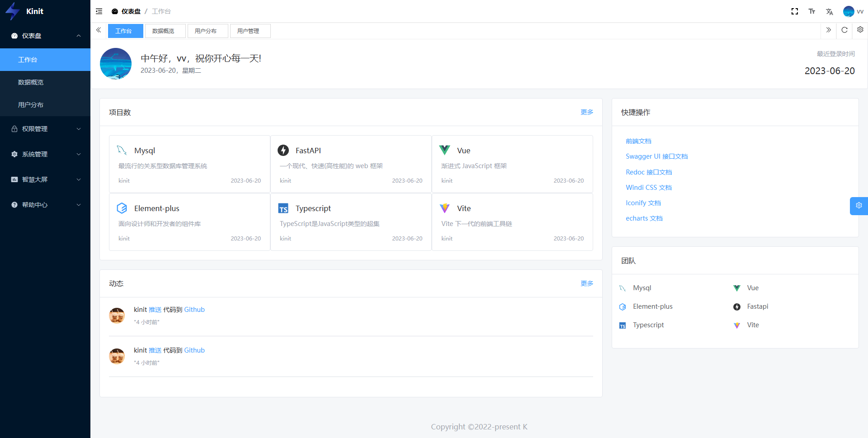Click Mysql icon in the team panel
The width and height of the screenshot is (868, 438).
(x=623, y=288)
